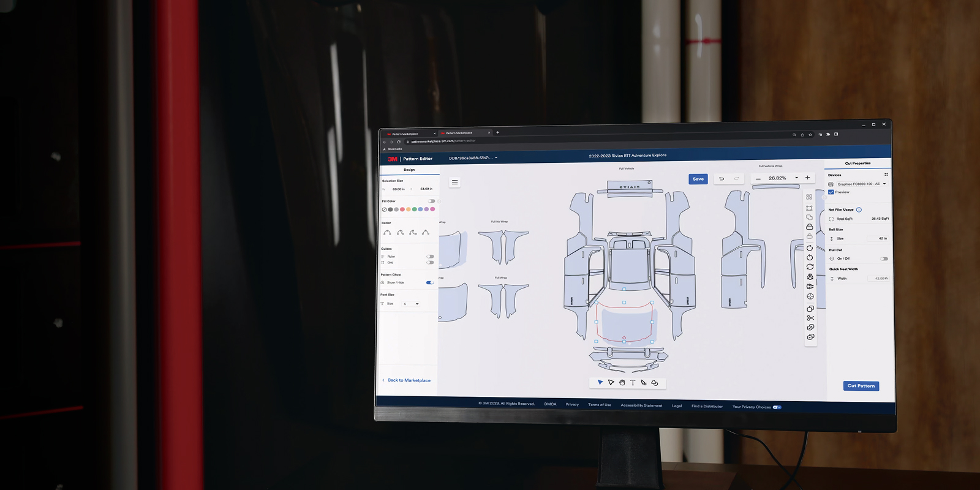The width and height of the screenshot is (980, 490).
Task: Select the third Bezier curve handle type
Action: click(x=413, y=232)
